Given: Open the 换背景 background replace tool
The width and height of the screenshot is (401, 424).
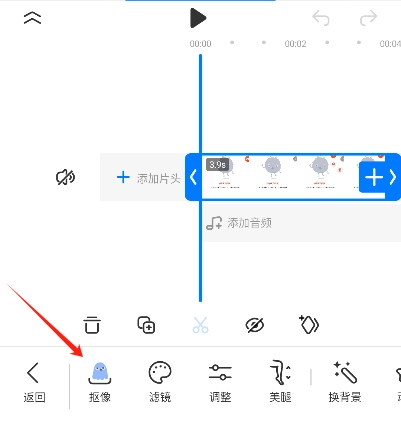Looking at the screenshot, I should (345, 382).
